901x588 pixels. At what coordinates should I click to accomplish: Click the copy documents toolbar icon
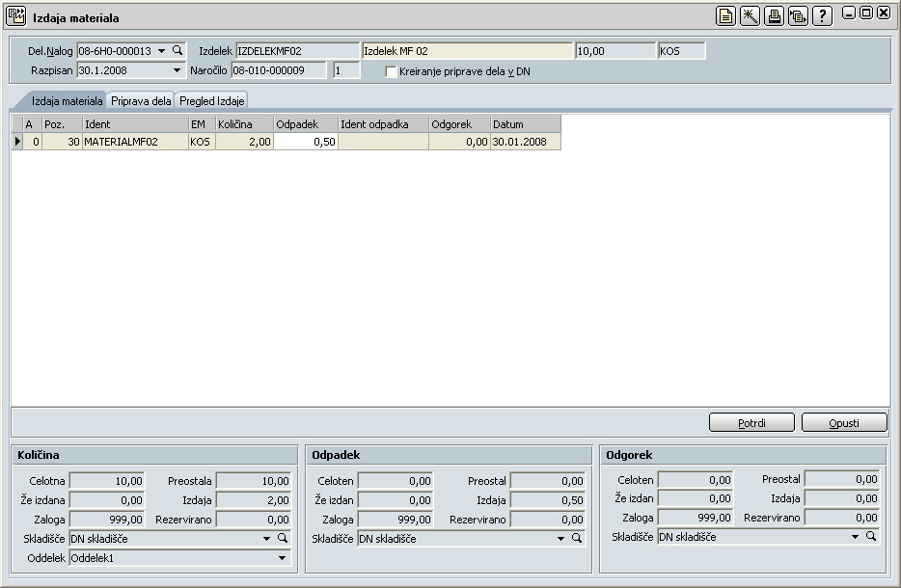(798, 15)
